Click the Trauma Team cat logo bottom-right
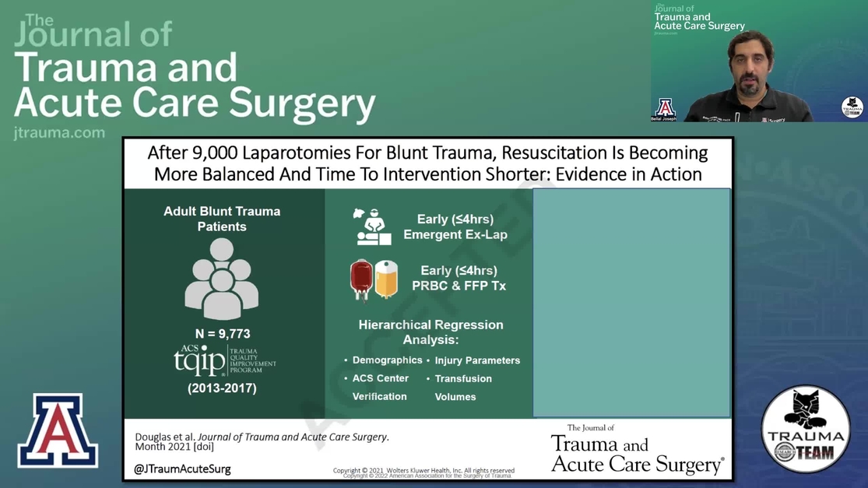868x488 pixels. [805, 430]
